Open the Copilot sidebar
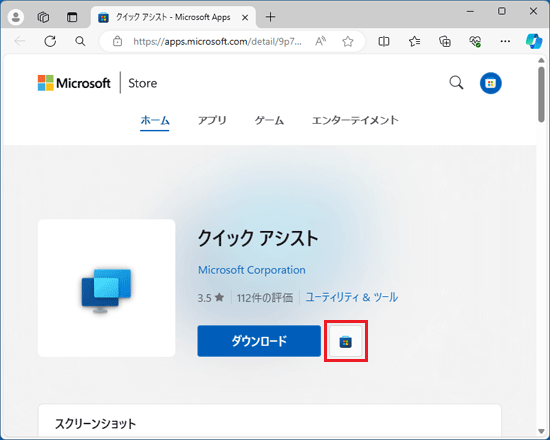 (x=534, y=41)
